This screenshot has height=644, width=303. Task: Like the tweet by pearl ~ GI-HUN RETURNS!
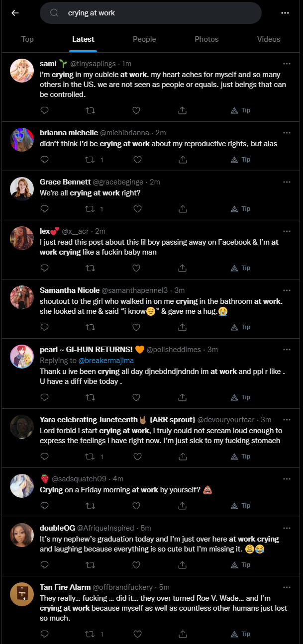click(x=136, y=397)
